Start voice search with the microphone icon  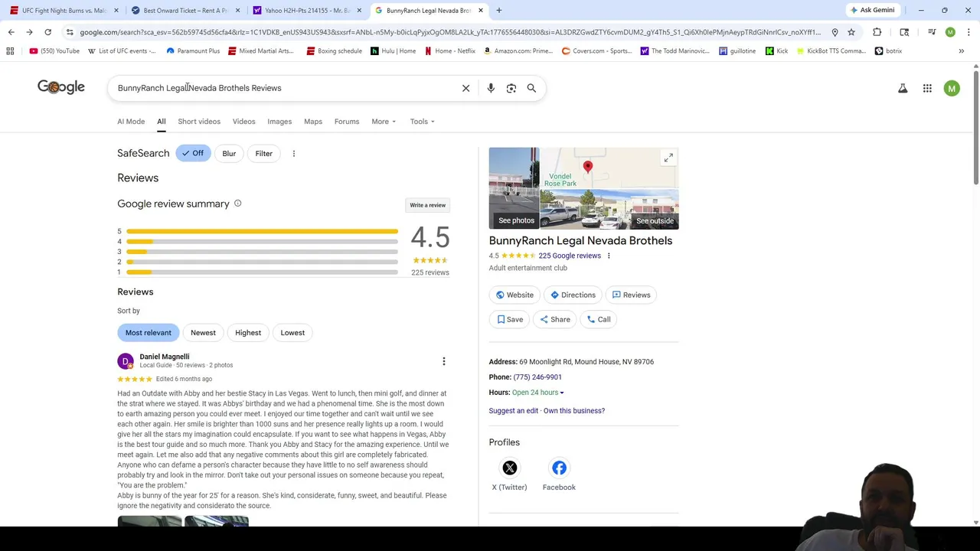pos(491,88)
